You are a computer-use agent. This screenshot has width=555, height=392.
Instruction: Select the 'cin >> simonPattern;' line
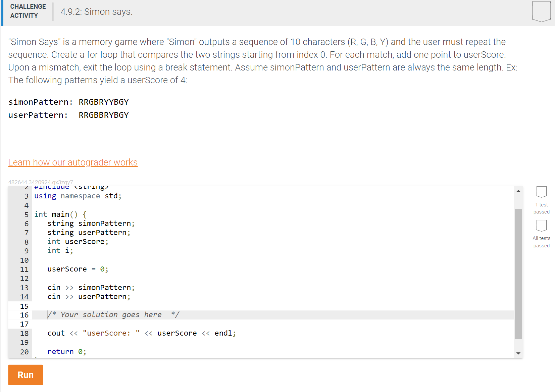(x=91, y=287)
